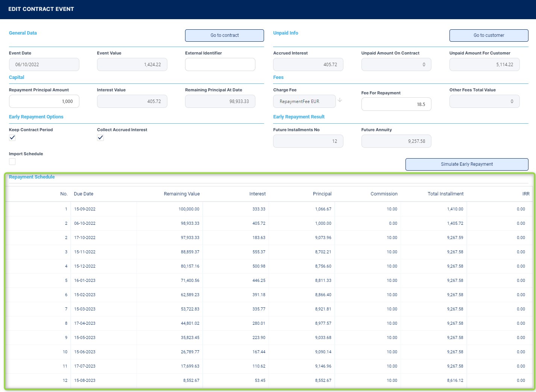Sort by Due Date column header
The width and height of the screenshot is (536, 392).
[84, 194]
